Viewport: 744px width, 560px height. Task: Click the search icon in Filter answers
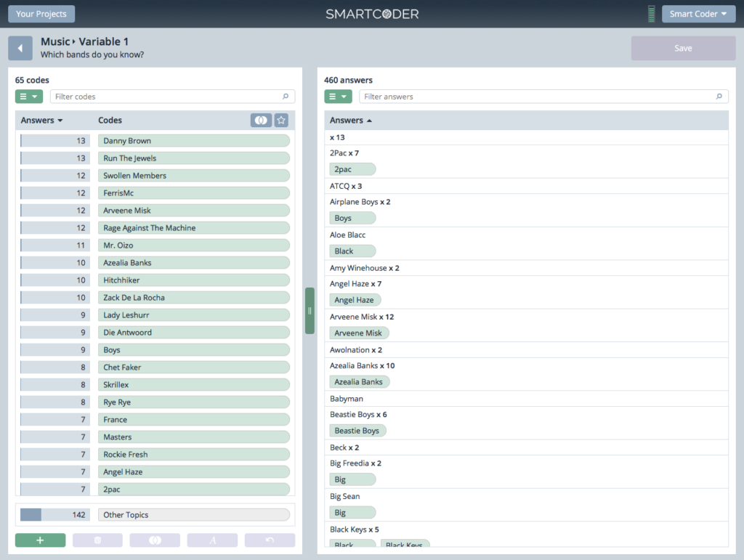(719, 97)
